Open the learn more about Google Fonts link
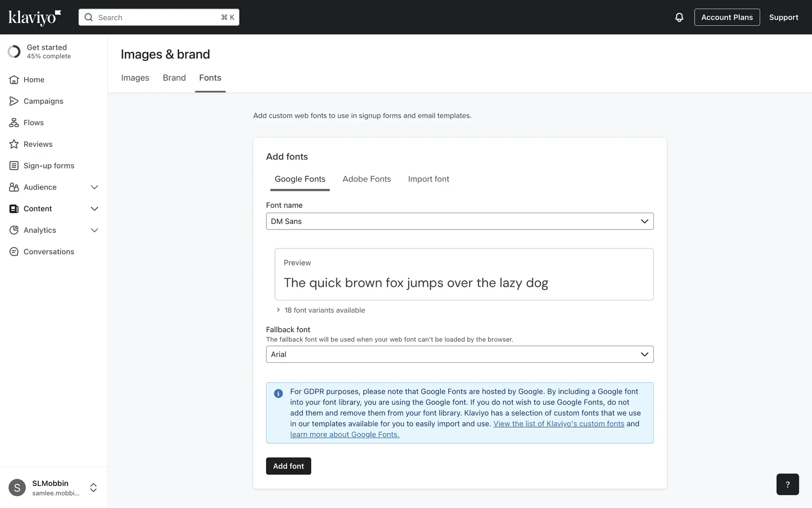This screenshot has width=812, height=508. [x=344, y=435]
